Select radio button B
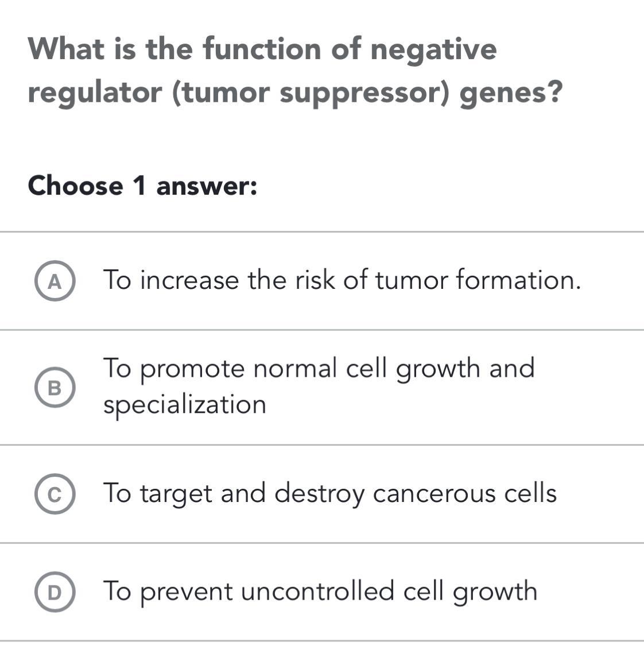Screen dimensions: 644x645 pos(55,388)
